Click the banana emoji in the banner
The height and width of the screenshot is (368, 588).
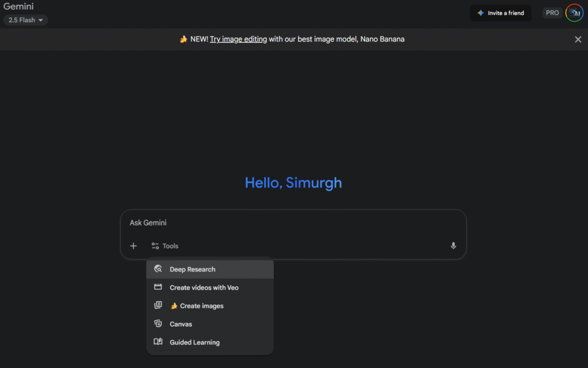click(x=183, y=39)
